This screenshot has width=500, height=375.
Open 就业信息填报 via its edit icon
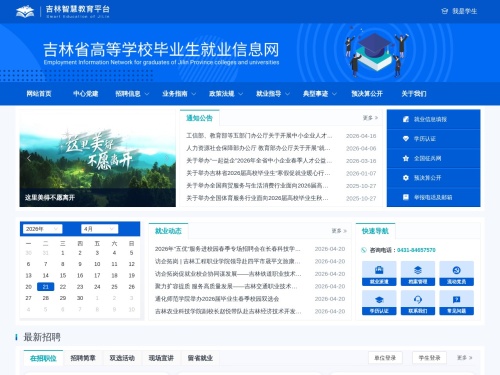[x=406, y=119]
